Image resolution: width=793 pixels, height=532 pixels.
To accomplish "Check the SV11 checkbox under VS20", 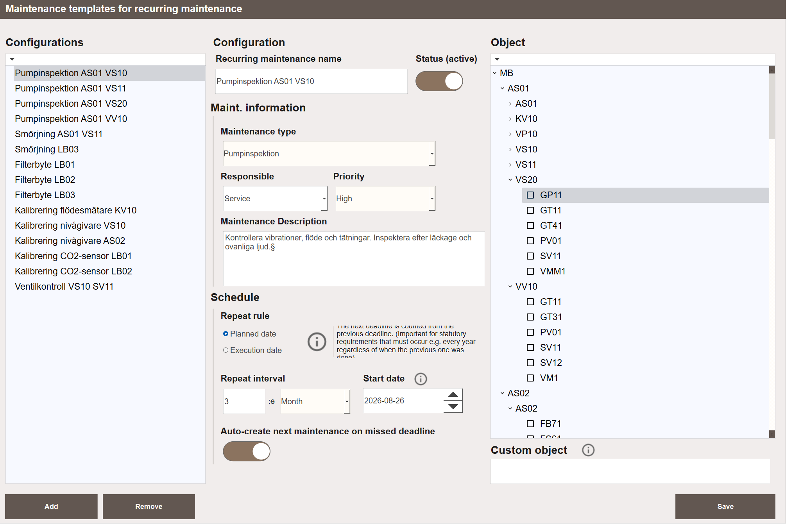I will pos(530,256).
